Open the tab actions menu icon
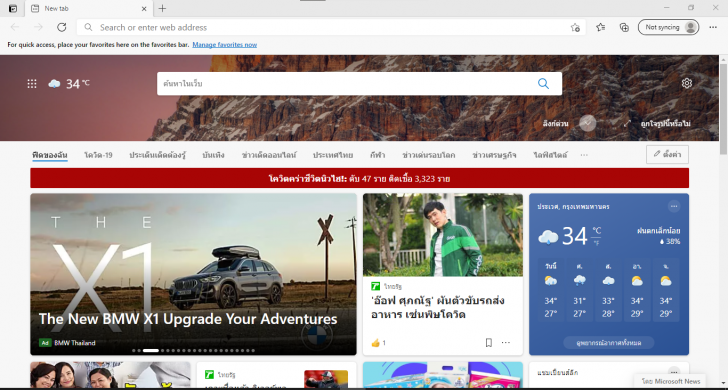 [x=13, y=8]
